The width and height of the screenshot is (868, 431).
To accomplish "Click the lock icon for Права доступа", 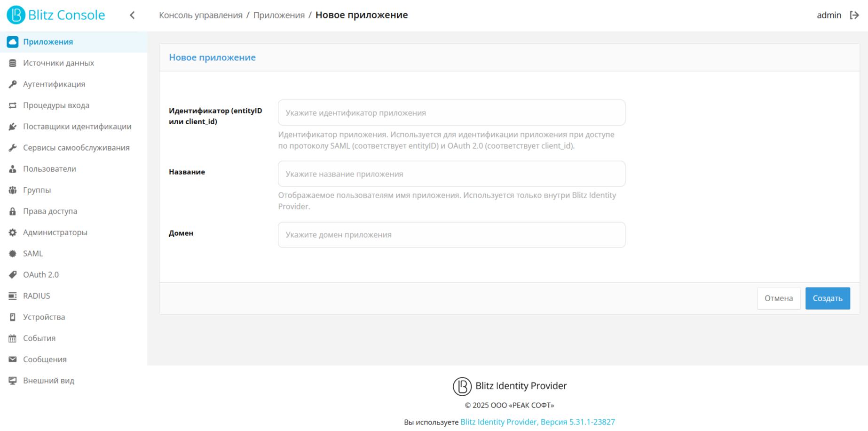I will [x=13, y=211].
